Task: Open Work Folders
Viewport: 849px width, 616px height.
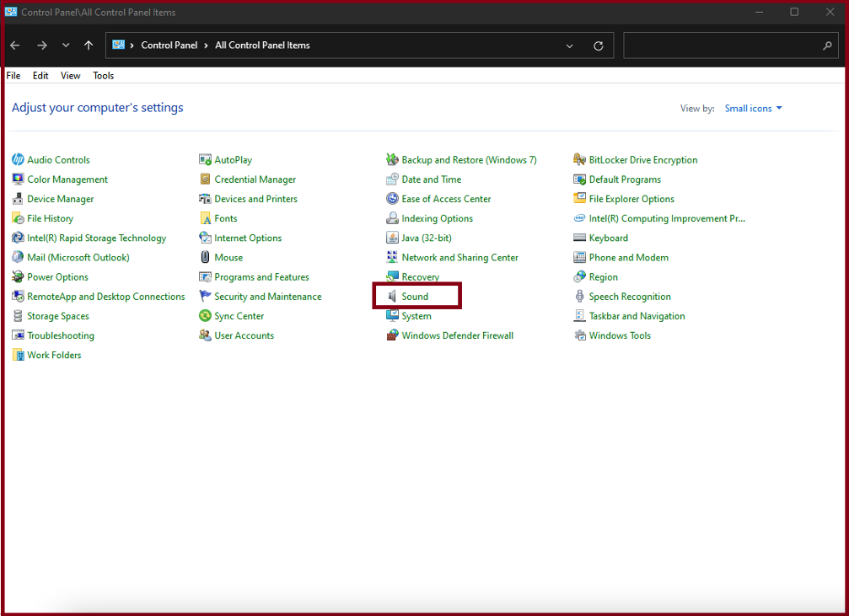Action: 54,355
